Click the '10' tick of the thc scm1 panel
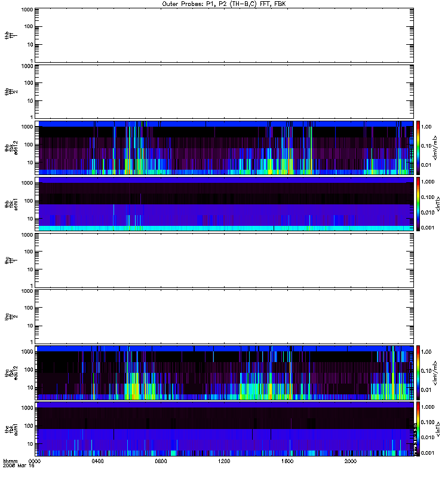The height and width of the screenshot is (478, 448). tap(30, 444)
